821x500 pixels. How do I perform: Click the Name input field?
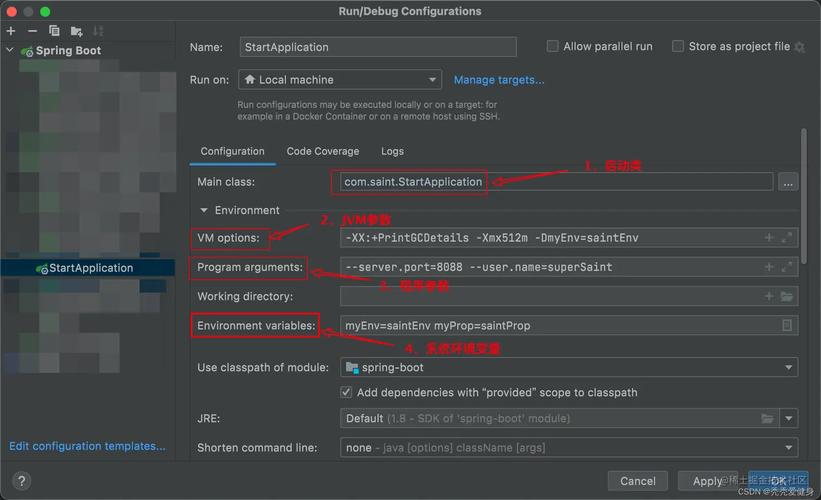coord(378,47)
